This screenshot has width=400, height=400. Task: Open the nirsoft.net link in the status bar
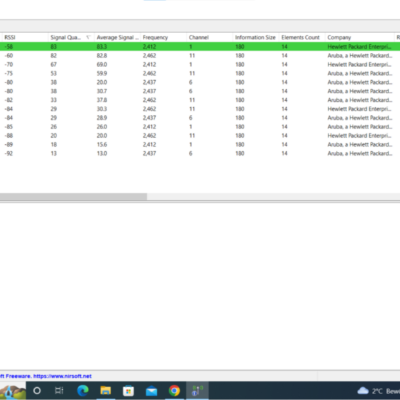(x=62, y=376)
